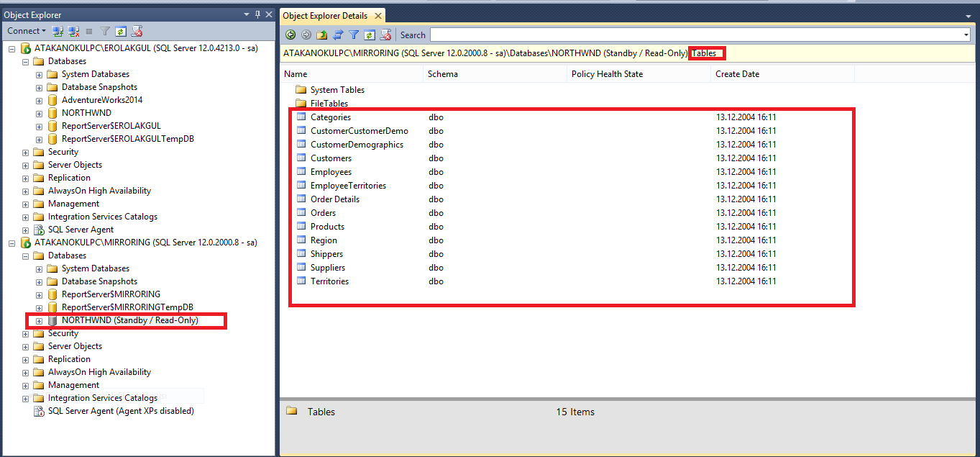The height and width of the screenshot is (457, 980).
Task: Click the Filter funnel in Details toolbar
Action: [x=354, y=35]
